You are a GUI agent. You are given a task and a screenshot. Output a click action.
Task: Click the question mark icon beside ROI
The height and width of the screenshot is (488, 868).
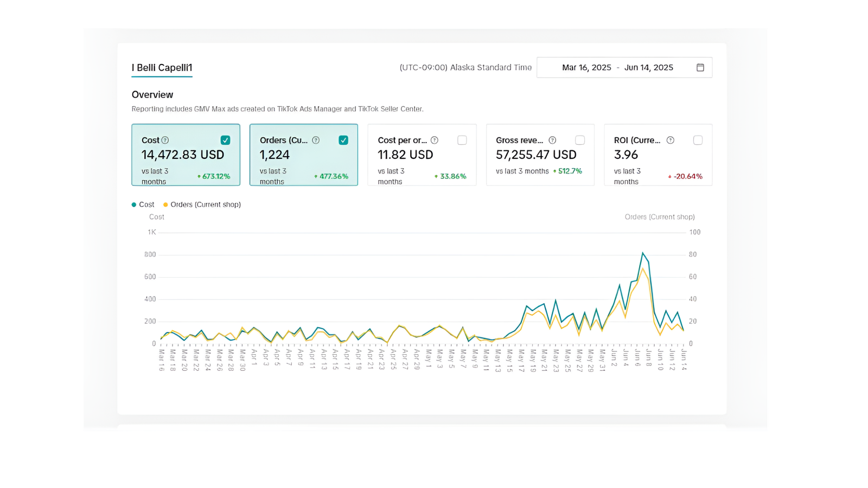[670, 140]
